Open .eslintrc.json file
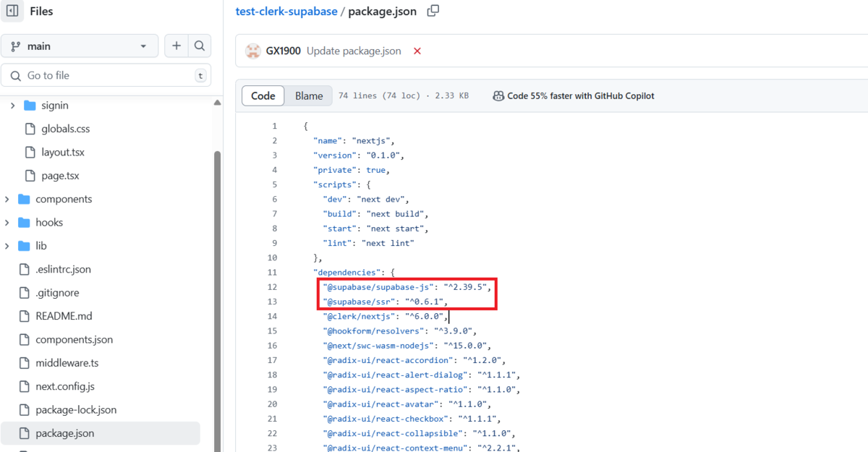868x452 pixels. coord(63,269)
